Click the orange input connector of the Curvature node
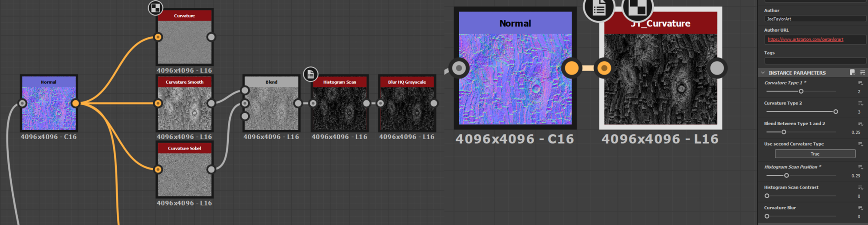The width and height of the screenshot is (868, 225). [x=158, y=37]
